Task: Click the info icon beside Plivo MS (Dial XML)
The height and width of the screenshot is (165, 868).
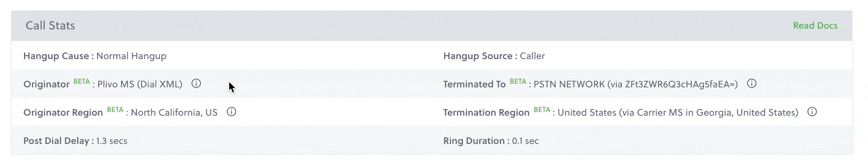Action: pos(196,84)
